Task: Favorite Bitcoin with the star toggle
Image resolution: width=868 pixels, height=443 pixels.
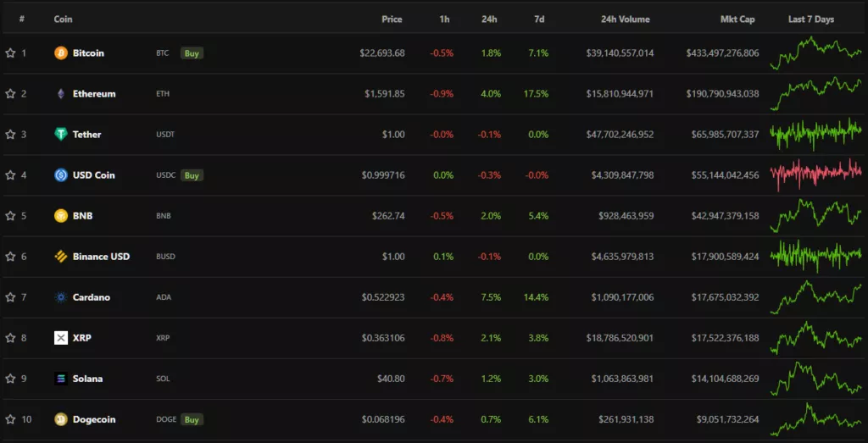Action: (x=10, y=53)
